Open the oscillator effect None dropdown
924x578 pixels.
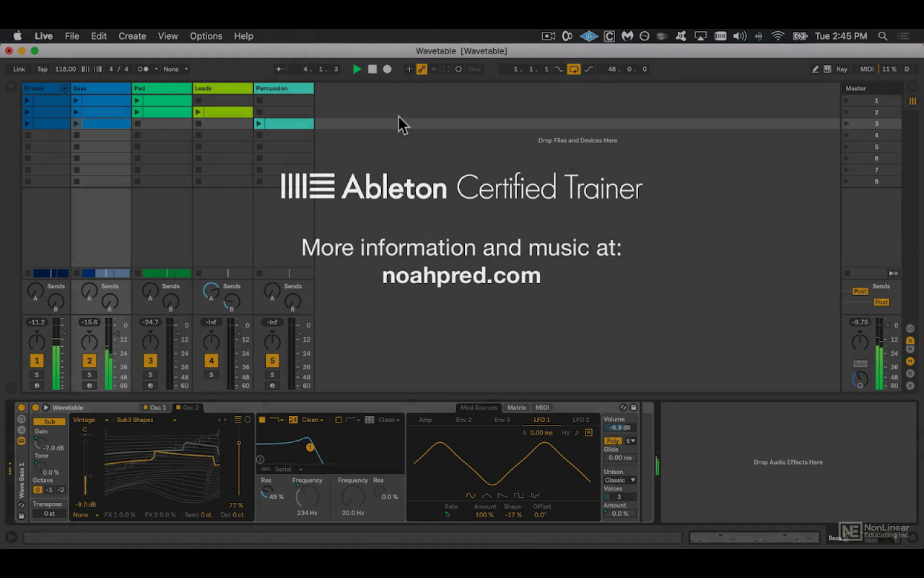coord(86,515)
